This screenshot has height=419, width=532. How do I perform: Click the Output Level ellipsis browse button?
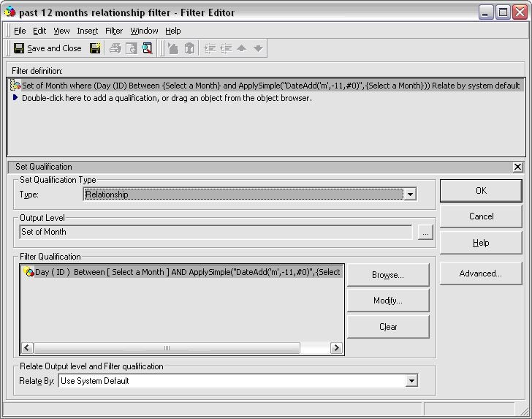point(425,233)
